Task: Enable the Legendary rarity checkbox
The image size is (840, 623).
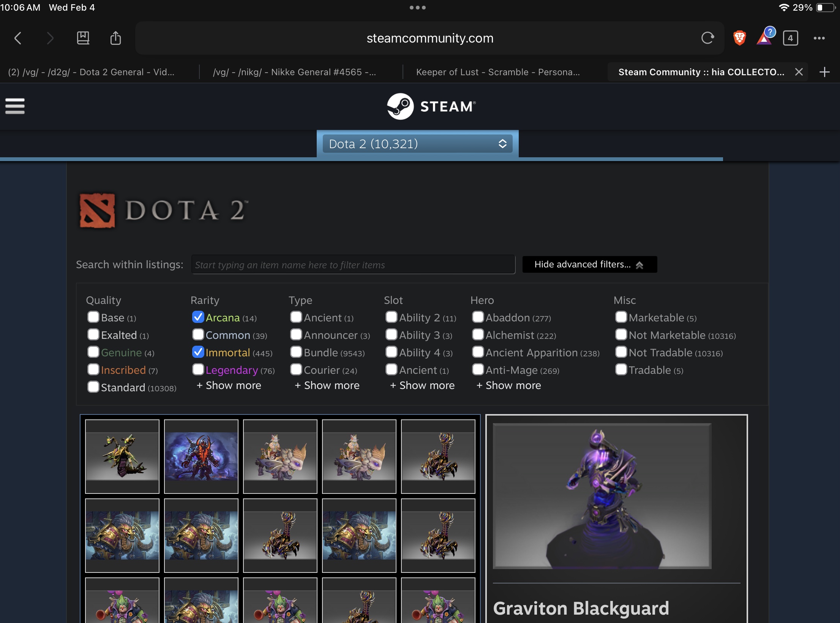Action: pos(198,370)
